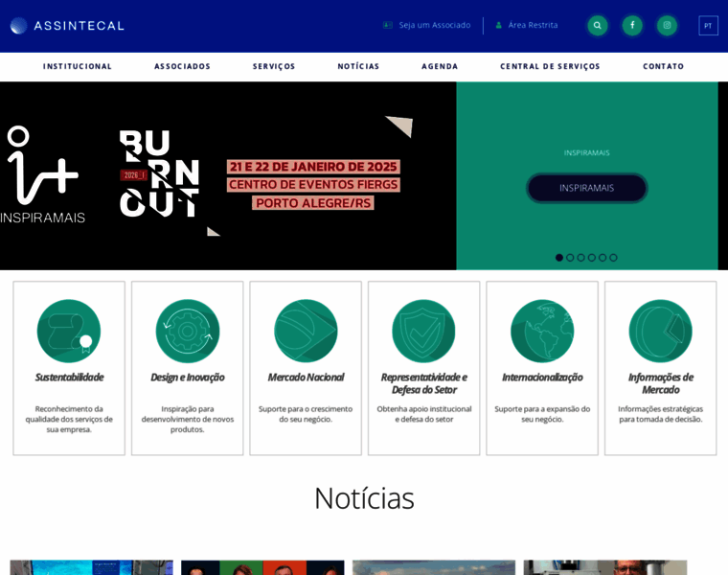728x575 pixels.
Task: Select the third carousel dot
Action: (580, 258)
